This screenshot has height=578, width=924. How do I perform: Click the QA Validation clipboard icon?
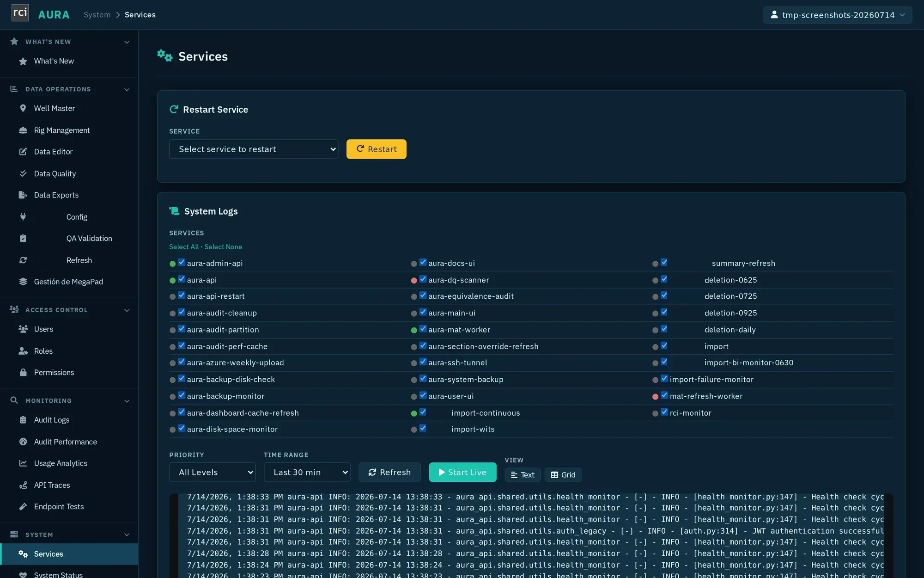click(x=23, y=239)
